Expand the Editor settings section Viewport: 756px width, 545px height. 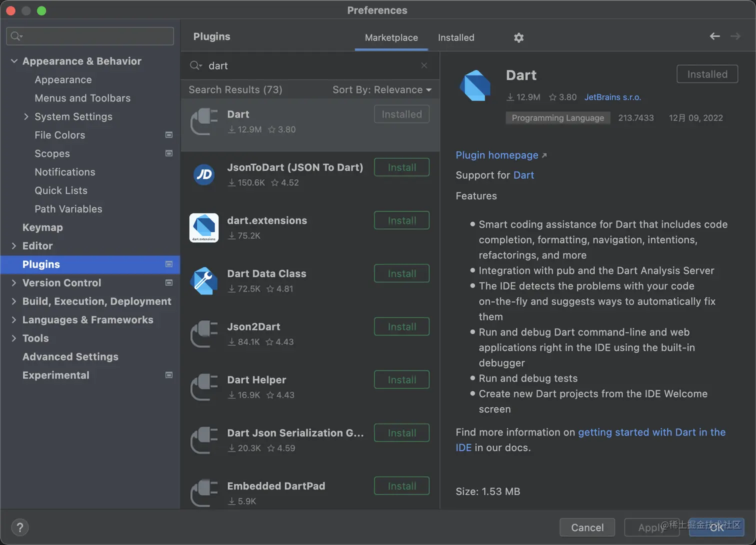coord(14,246)
